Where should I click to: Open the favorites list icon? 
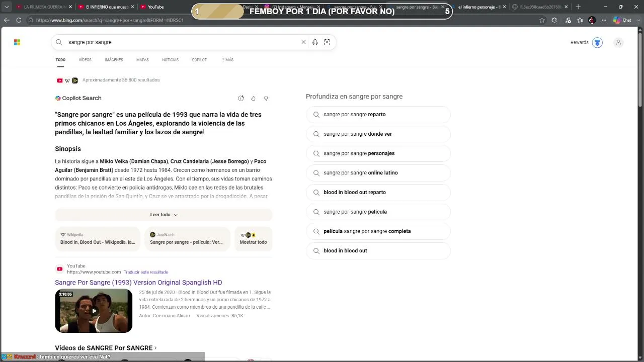tap(580, 20)
